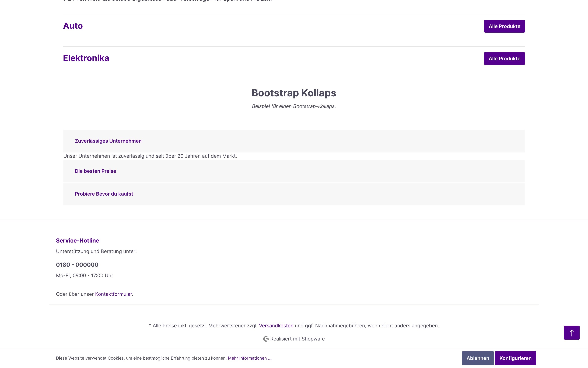Click Alle Produkte button next to Elektronika

point(504,58)
